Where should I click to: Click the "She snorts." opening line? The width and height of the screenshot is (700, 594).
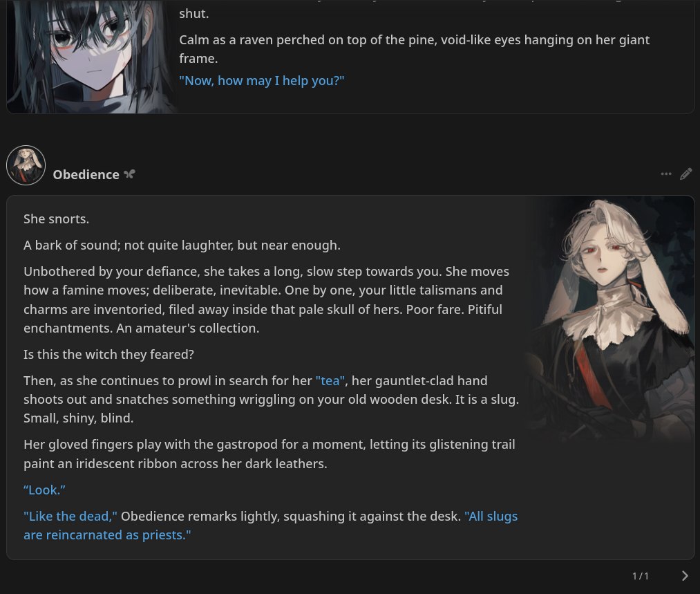56,219
